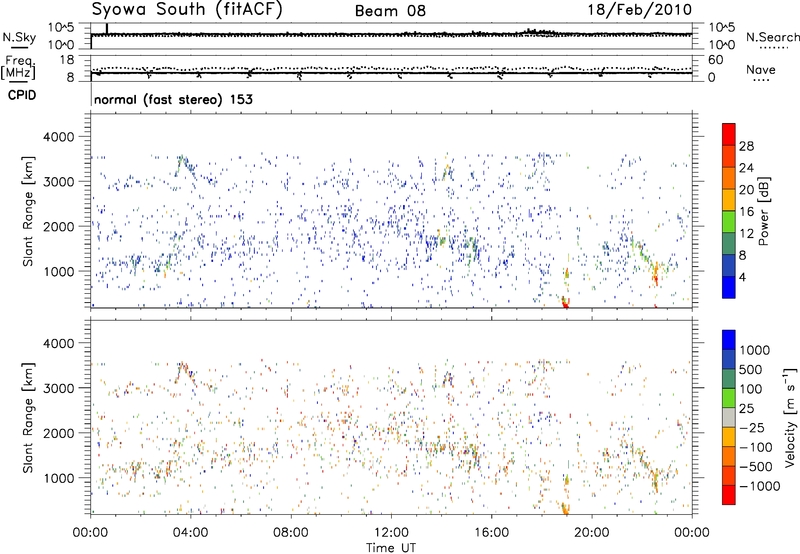Pick the gray segment of Velocity colorbar
Viewport: 800px width, 554px height.
click(x=729, y=417)
